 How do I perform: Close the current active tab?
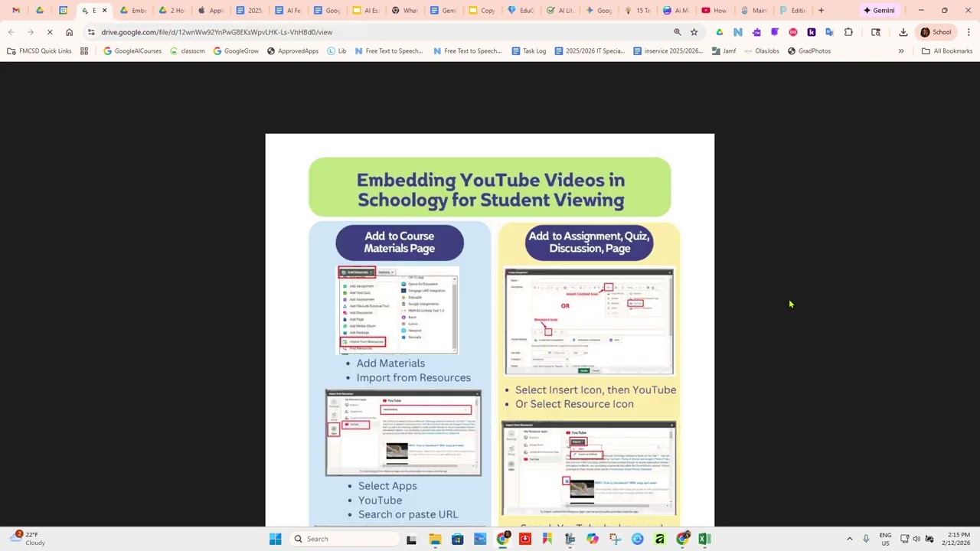click(104, 11)
